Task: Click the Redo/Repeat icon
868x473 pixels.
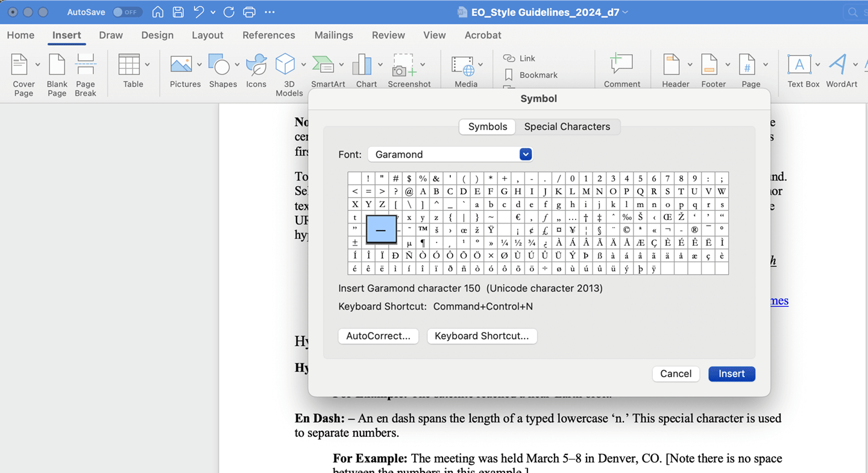Action: [x=228, y=12]
